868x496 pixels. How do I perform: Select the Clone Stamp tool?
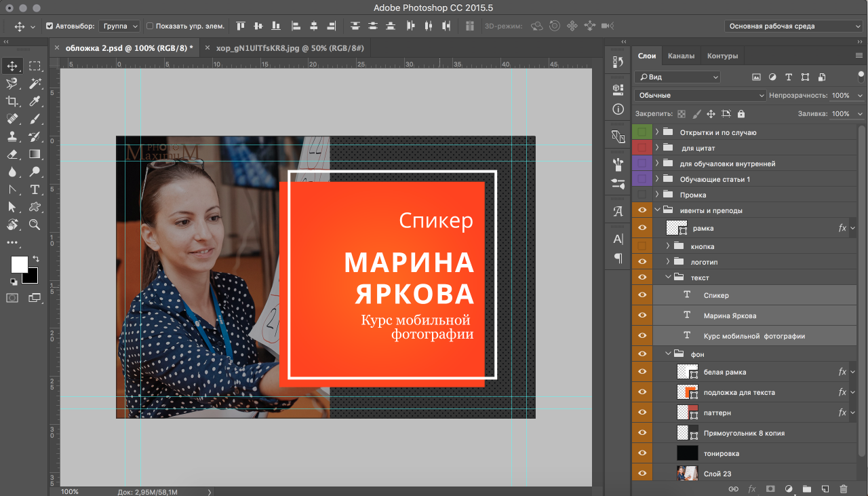click(12, 136)
